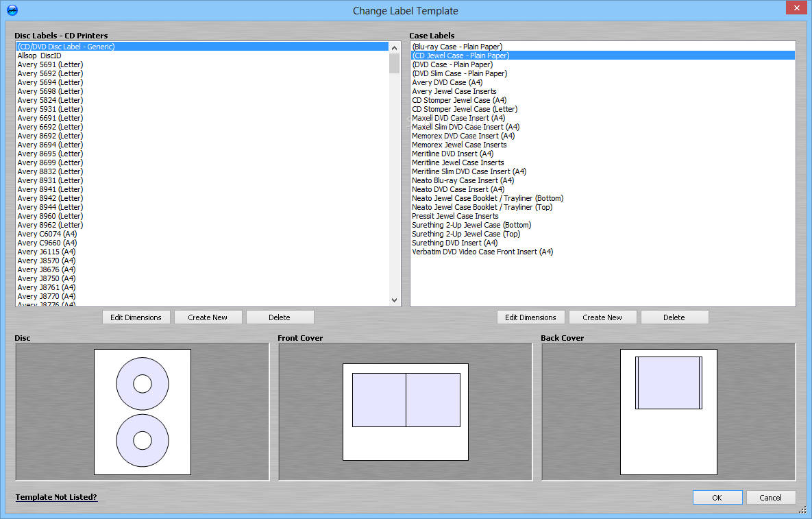Select (CD/DVD Disc Label - Generic) entry
The width and height of the screenshot is (812, 519).
tap(202, 47)
